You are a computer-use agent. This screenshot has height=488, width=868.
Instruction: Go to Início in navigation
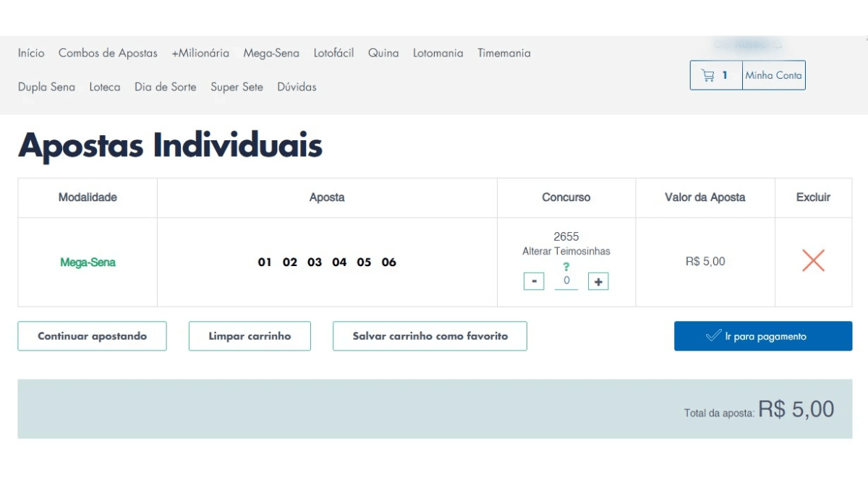click(x=31, y=53)
